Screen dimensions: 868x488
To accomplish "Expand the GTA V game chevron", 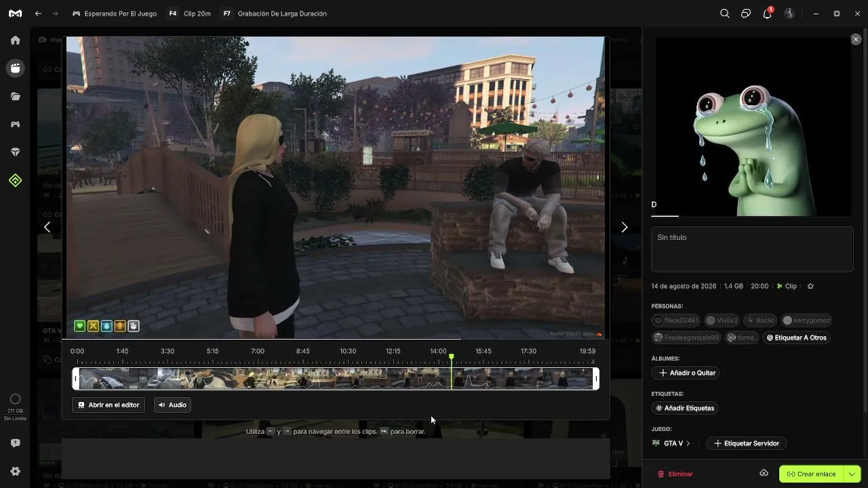I will point(688,443).
